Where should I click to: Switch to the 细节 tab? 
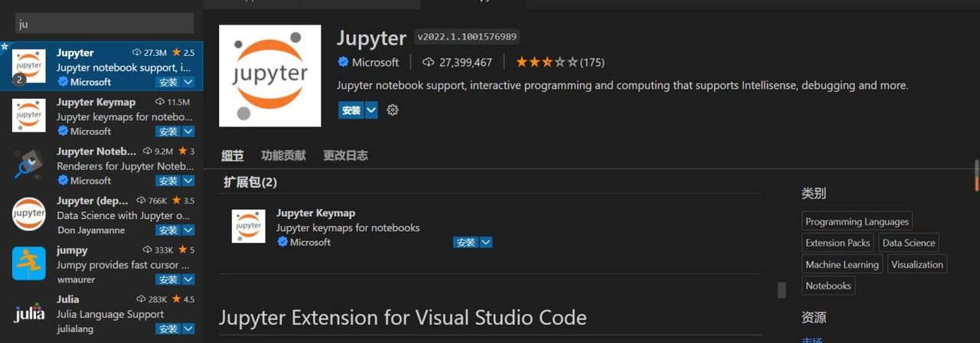[233, 155]
